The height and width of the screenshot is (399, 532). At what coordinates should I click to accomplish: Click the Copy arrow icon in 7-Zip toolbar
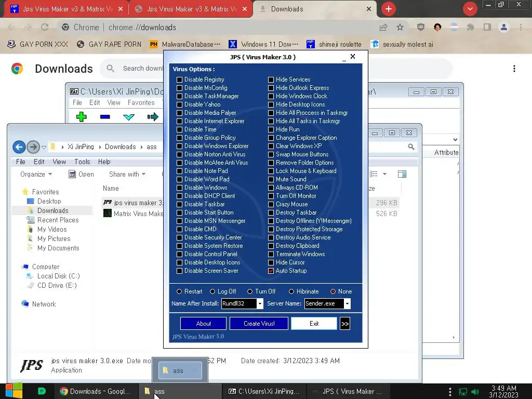(x=153, y=117)
